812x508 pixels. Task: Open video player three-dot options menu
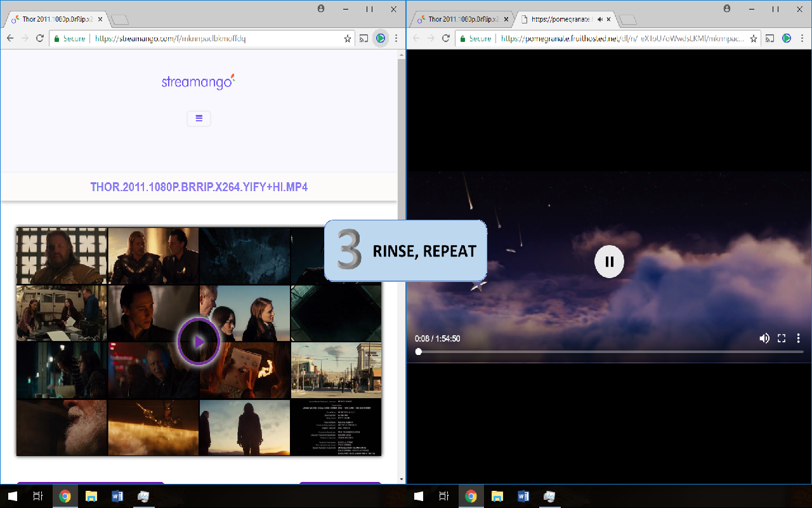pyautogui.click(x=799, y=338)
